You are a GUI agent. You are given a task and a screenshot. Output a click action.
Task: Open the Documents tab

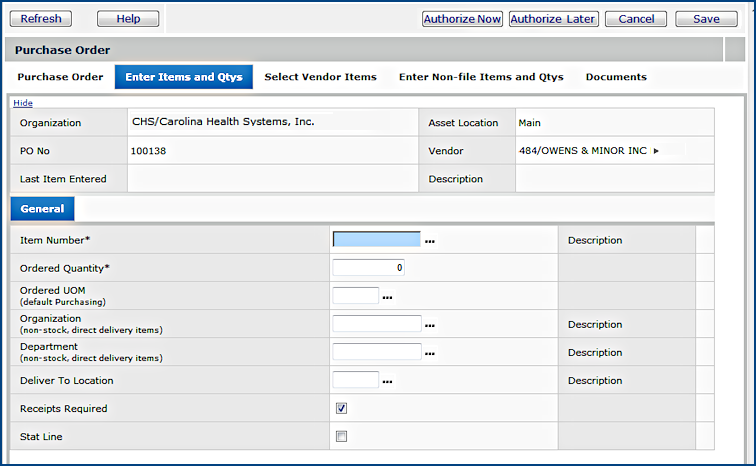616,77
